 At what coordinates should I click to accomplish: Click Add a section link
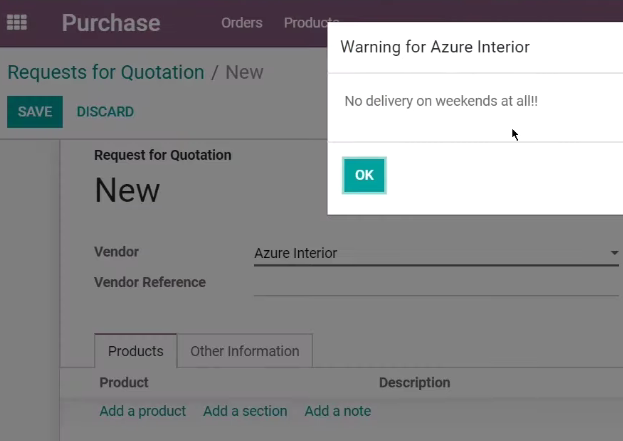pos(245,411)
